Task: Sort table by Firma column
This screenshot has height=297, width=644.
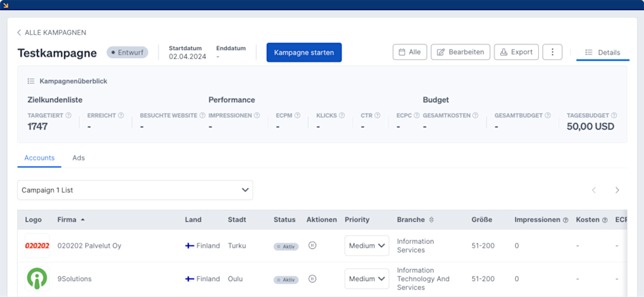Action: point(71,220)
